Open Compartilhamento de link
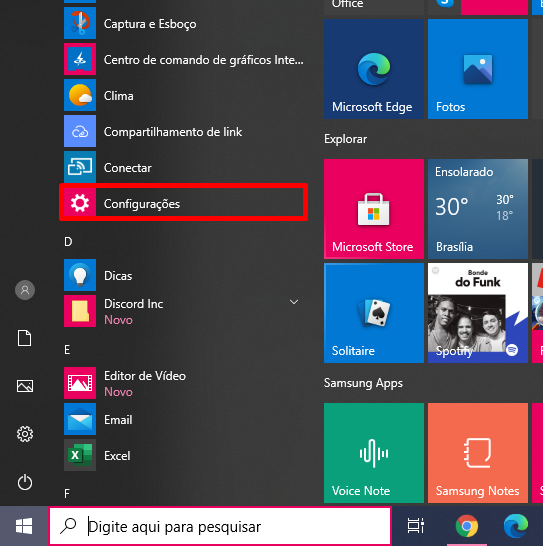 tap(184, 132)
